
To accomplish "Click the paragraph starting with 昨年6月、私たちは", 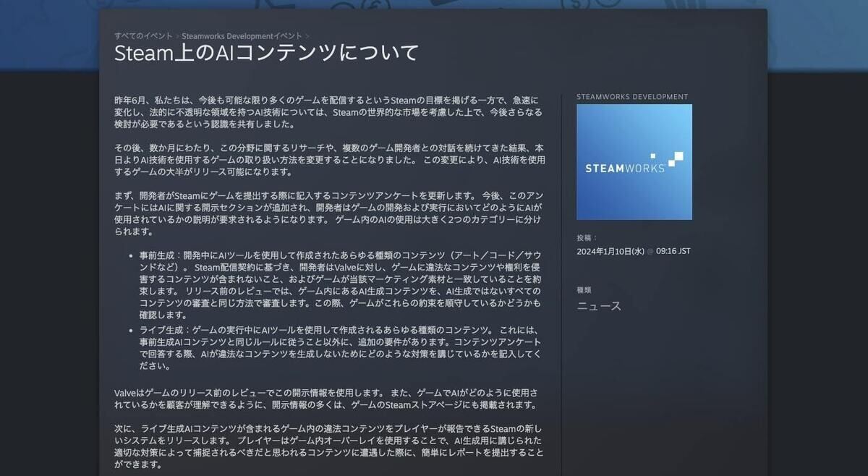I will [x=328, y=111].
